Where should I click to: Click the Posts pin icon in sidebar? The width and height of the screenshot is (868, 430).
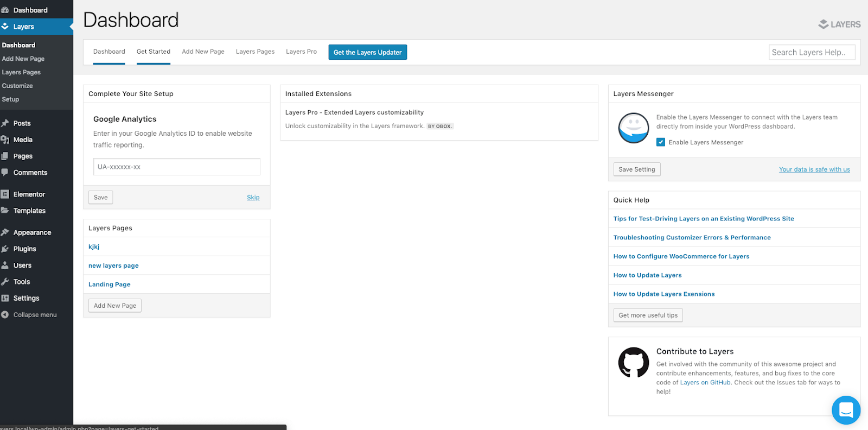pyautogui.click(x=5, y=123)
